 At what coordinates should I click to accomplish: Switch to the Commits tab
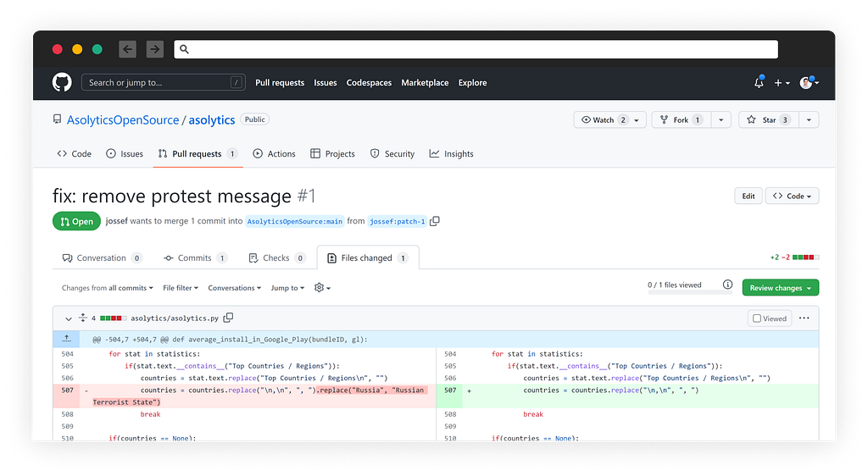click(x=196, y=257)
